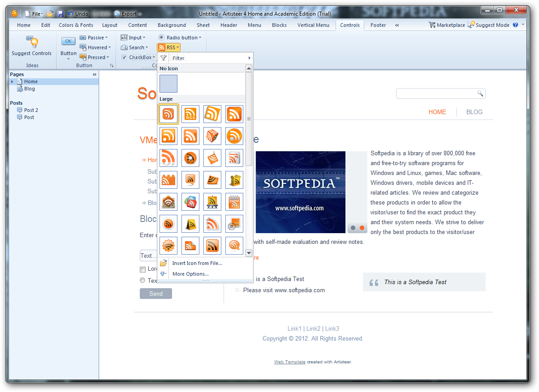This screenshot has width=539, height=392.
Task: Choose the round orange circle RSS icon
Action: 234,136
